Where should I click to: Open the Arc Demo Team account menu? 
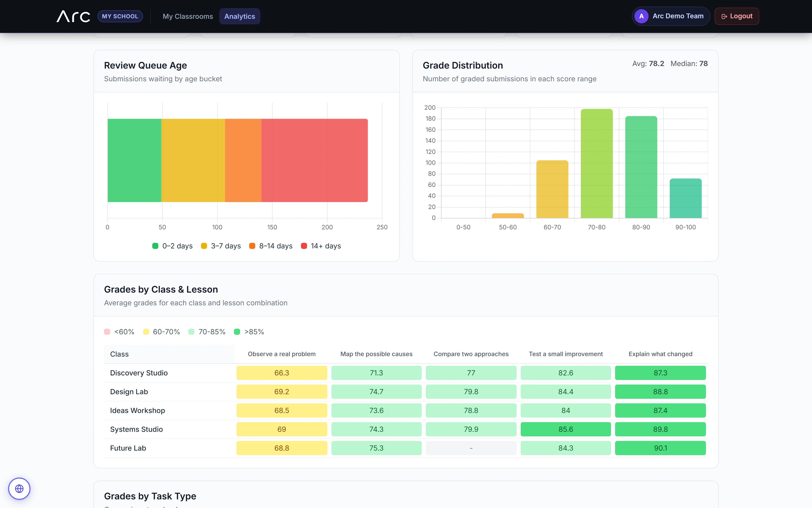(671, 16)
